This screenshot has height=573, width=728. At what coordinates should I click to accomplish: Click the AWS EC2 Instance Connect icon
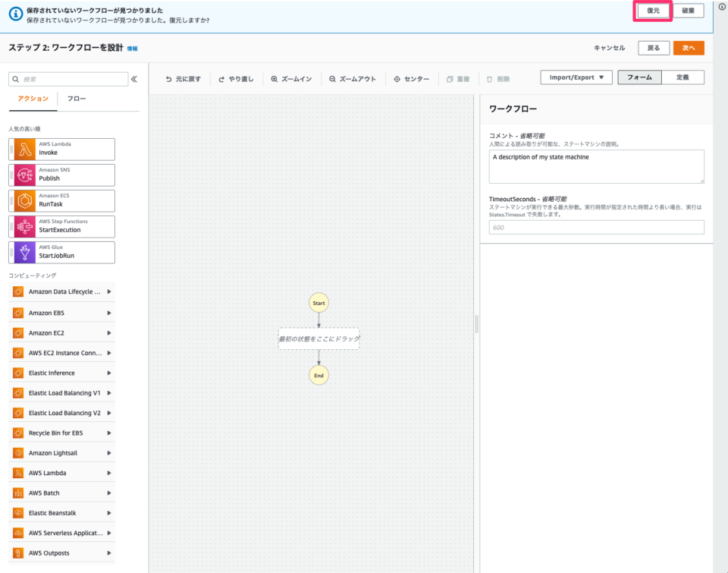(x=18, y=353)
